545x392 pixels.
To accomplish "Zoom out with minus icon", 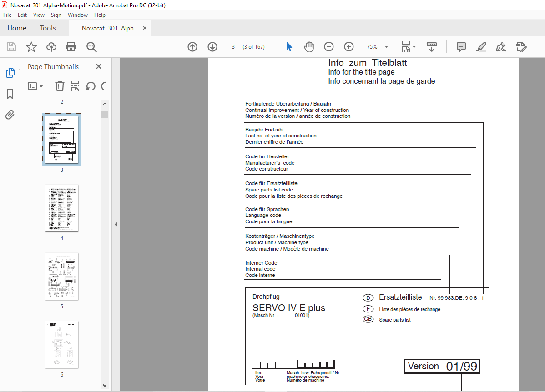I will tap(329, 46).
